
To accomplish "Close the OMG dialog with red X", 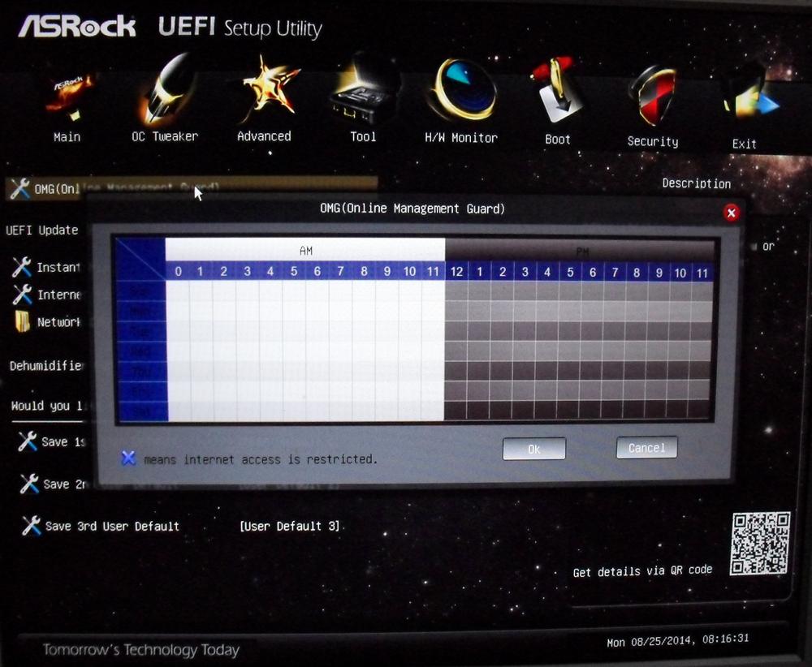I will point(732,213).
